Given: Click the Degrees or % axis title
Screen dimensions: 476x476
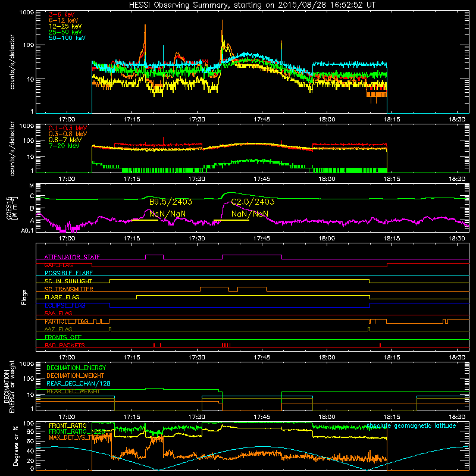Looking at the screenshot, I should (15, 446).
